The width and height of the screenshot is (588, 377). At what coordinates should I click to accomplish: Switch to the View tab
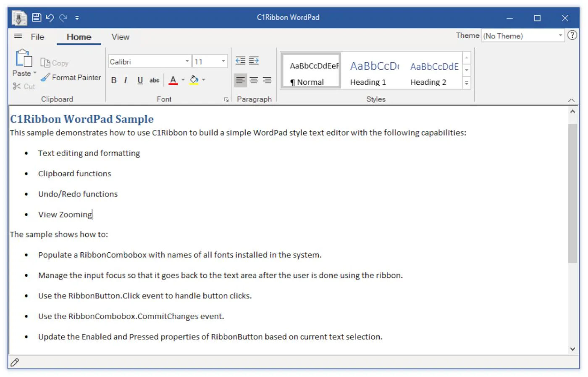coord(120,37)
